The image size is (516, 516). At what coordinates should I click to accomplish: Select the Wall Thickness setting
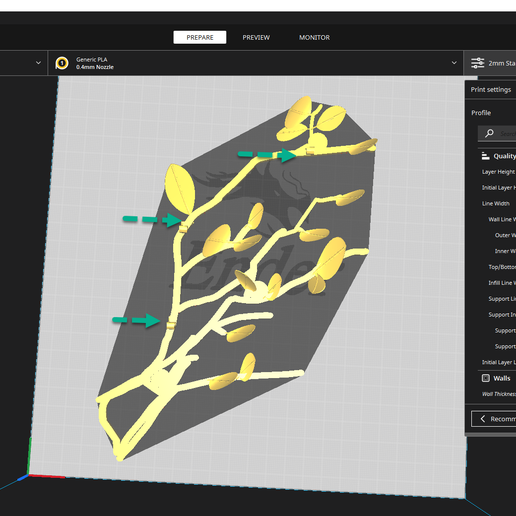pos(499,394)
